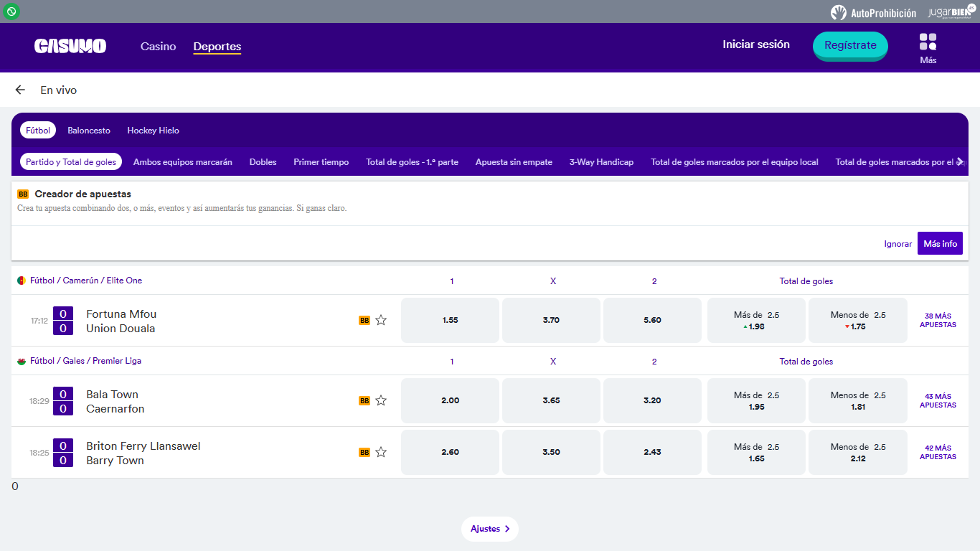Open the Fortuna Mfou vs Union Douala match
This screenshot has height=551, width=980.
click(x=121, y=321)
